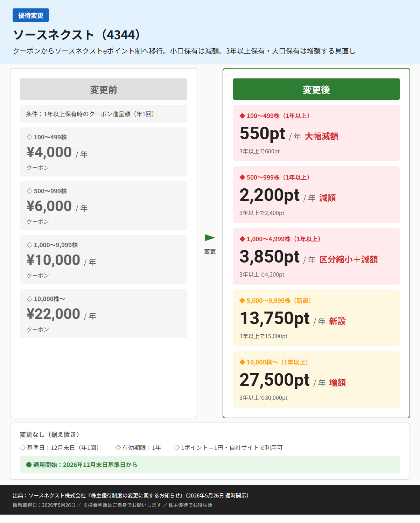Viewport: 420px width, 523px height.
Task: Click the 550pt value
Action: 262,133
